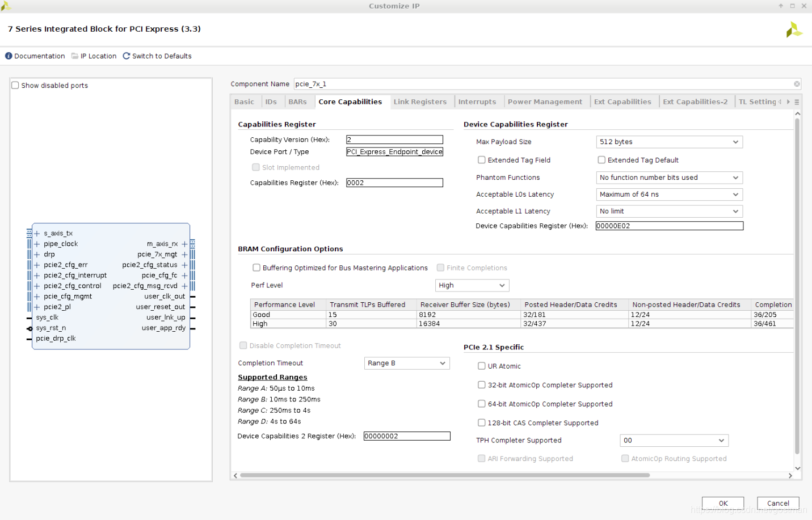Switch to the BARs tab
The image size is (812, 520).
click(298, 102)
